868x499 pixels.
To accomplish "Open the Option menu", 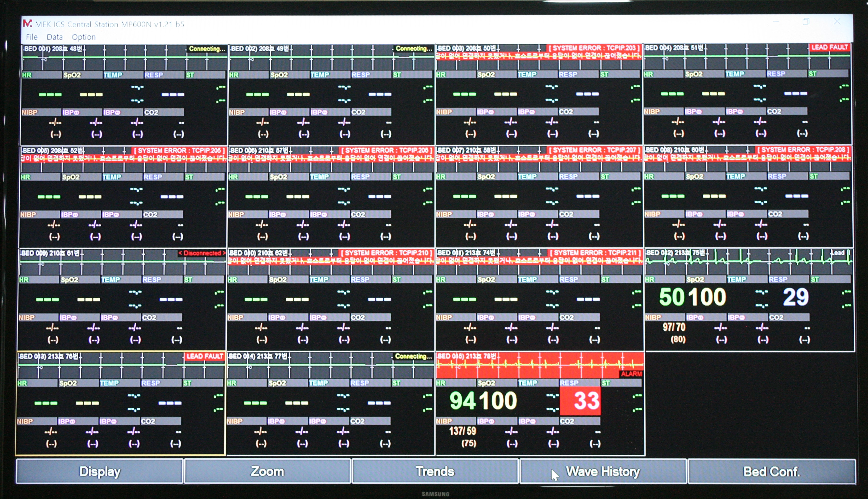I will click(84, 37).
